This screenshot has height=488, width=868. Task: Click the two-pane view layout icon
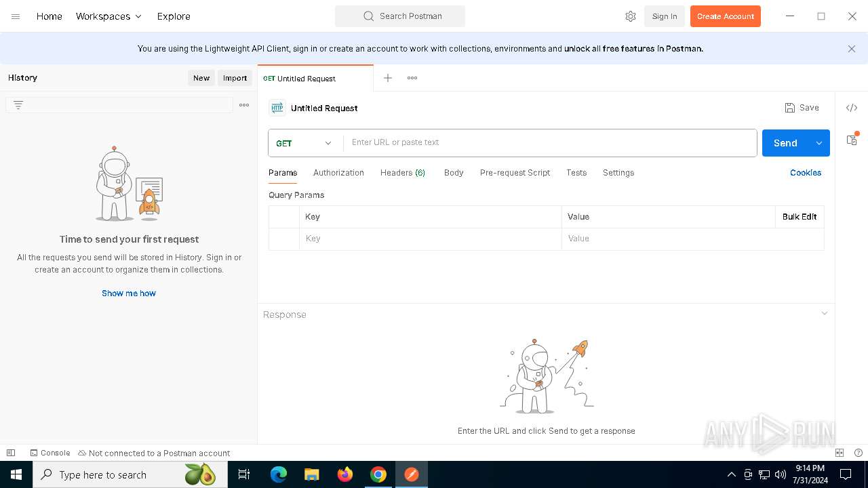[840, 453]
